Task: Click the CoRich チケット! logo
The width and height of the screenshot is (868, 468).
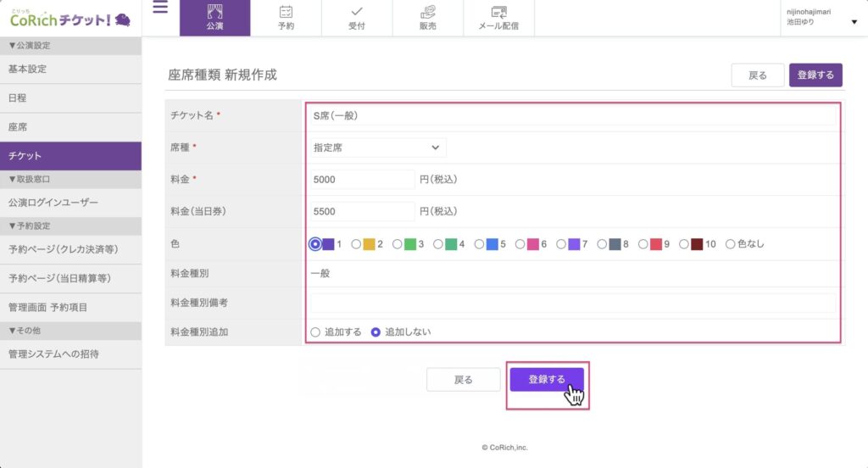Action: pyautogui.click(x=70, y=18)
